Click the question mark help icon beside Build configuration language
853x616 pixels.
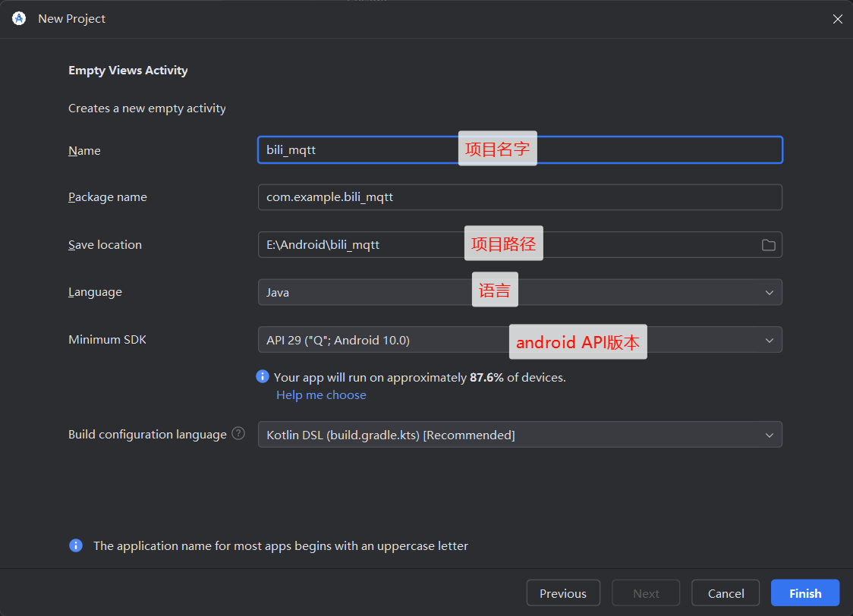238,434
